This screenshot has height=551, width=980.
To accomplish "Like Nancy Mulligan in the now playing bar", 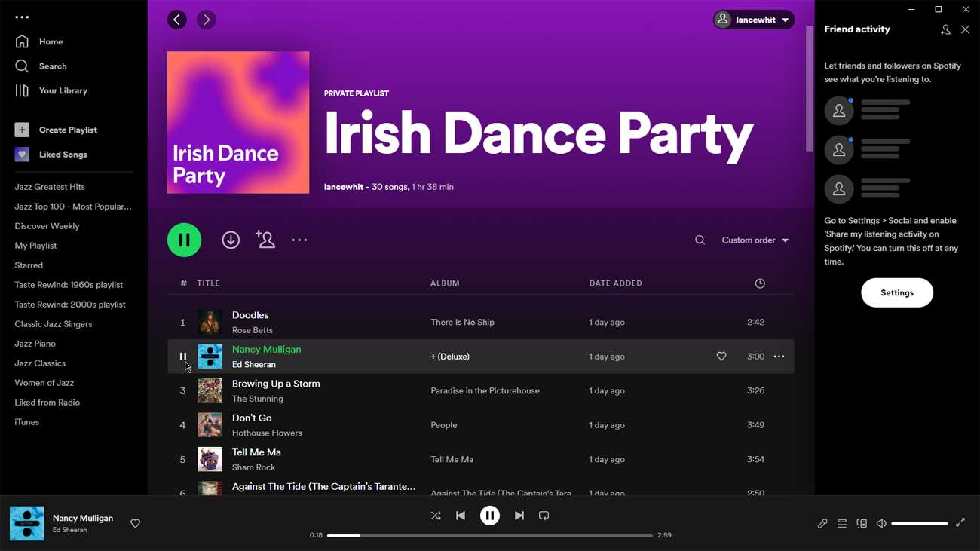I will point(136,524).
